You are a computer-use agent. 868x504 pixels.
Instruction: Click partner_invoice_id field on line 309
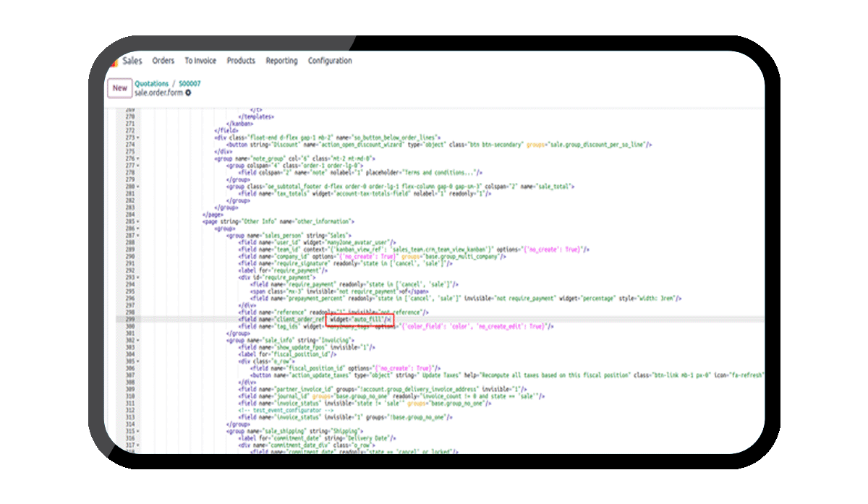coord(382,389)
